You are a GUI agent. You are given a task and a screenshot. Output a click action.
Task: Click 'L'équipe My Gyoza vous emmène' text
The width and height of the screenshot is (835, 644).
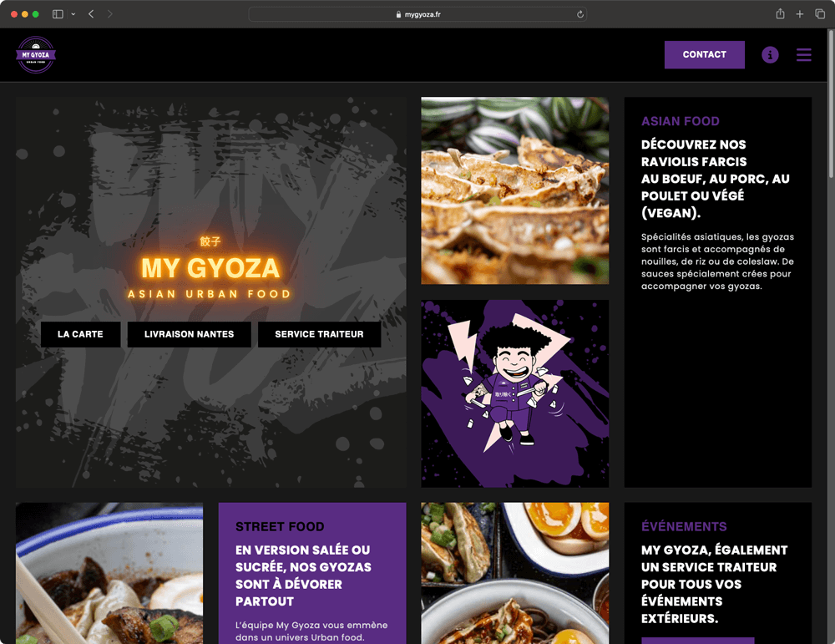coord(311,631)
